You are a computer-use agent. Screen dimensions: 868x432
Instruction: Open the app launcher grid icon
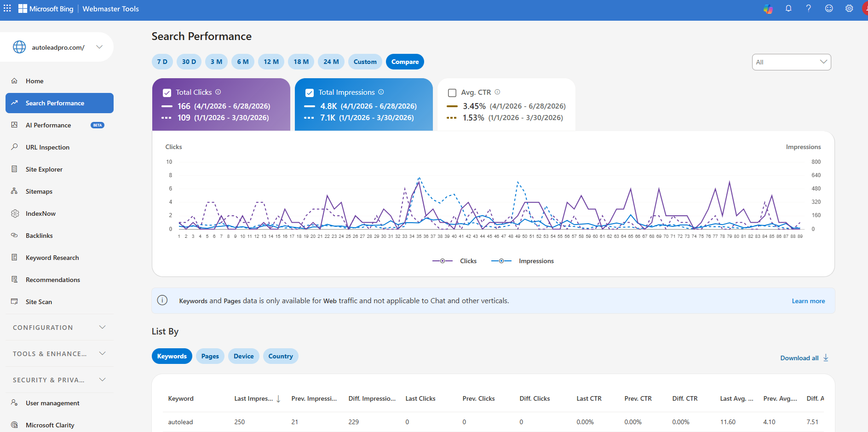click(7, 8)
